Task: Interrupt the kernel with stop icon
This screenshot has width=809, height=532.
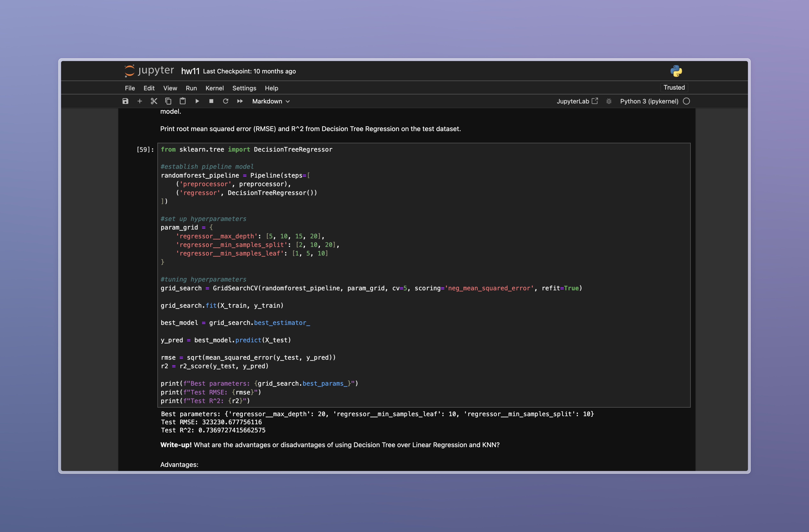Action: (x=211, y=101)
